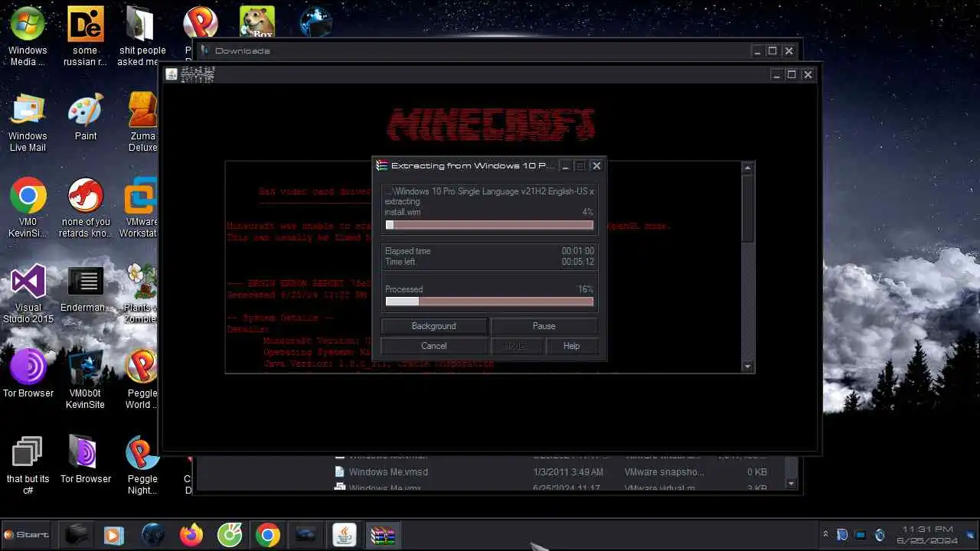
Task: Open Firefox from the taskbar
Action: coord(191,535)
